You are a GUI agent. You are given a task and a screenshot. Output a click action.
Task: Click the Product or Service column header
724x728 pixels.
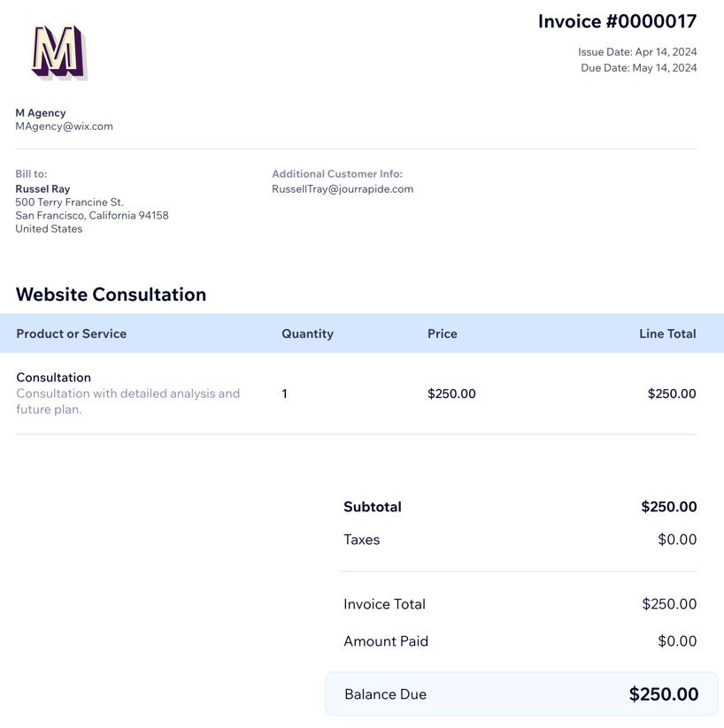pos(71,333)
